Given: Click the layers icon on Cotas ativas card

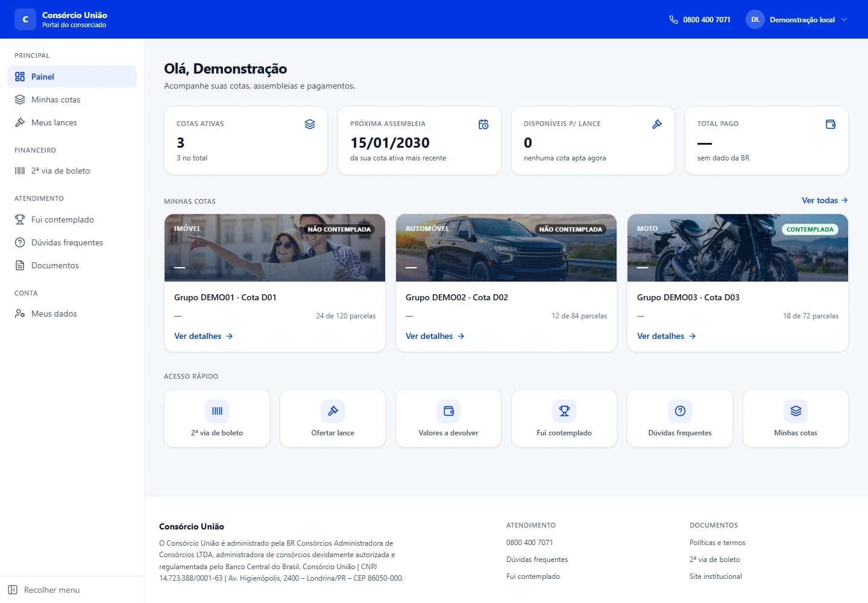Looking at the screenshot, I should (310, 124).
